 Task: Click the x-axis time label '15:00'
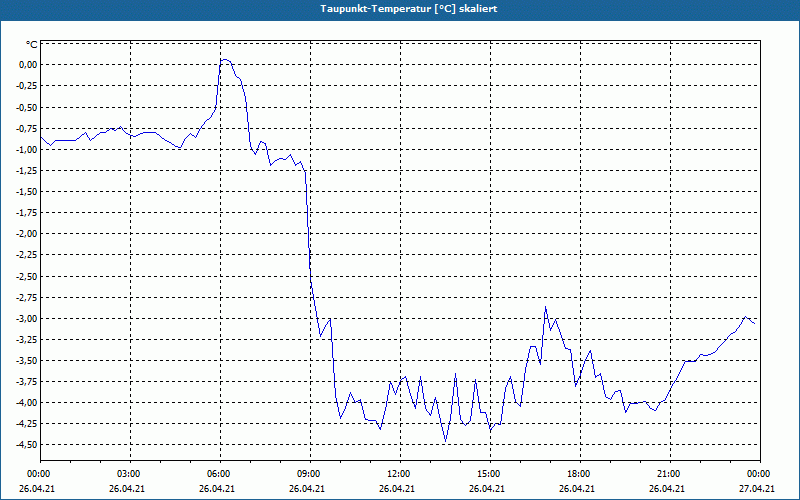click(488, 474)
